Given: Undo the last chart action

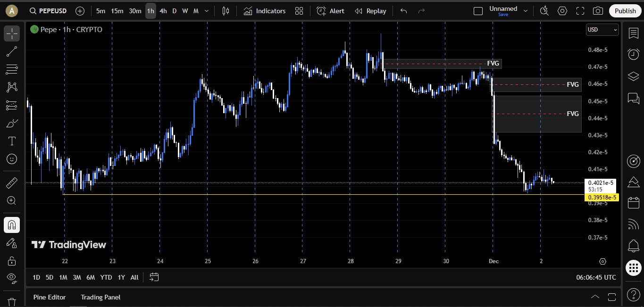Looking at the screenshot, I should click(403, 11).
